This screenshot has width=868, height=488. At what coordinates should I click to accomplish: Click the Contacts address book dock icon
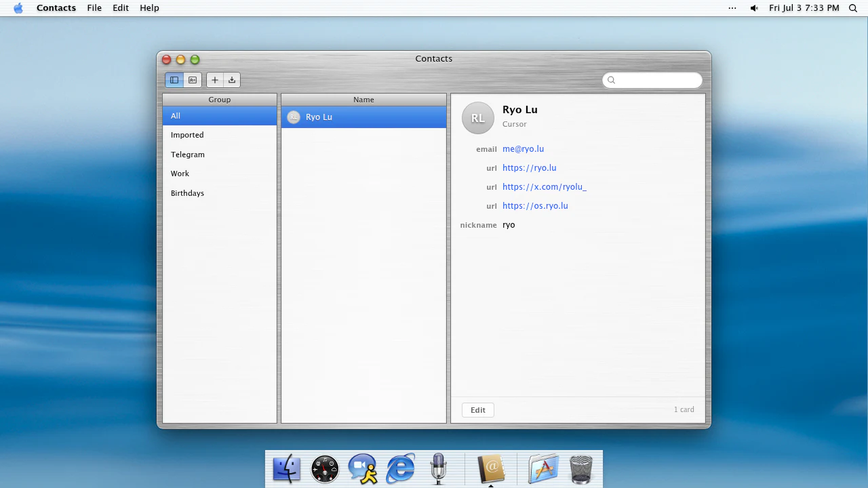491,469
